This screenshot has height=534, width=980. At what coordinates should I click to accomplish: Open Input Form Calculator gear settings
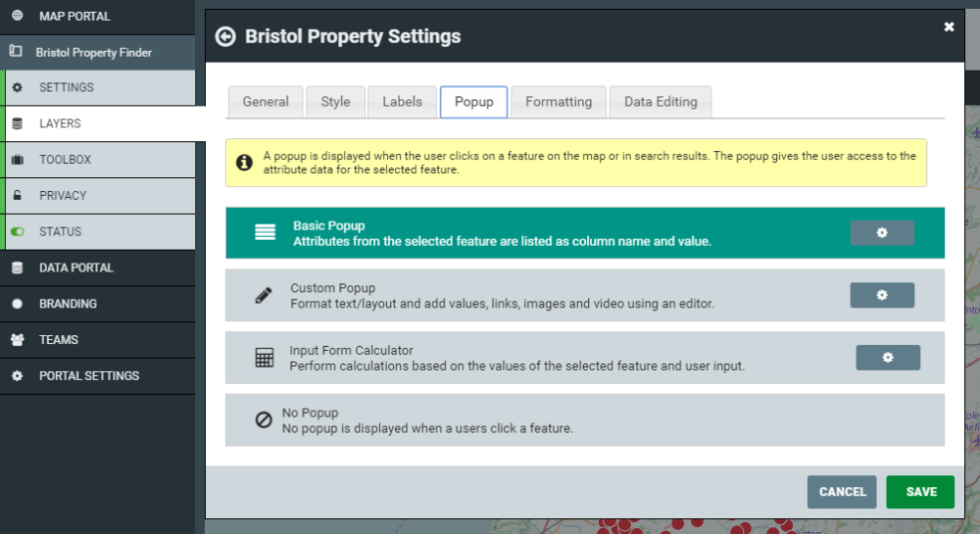click(888, 358)
